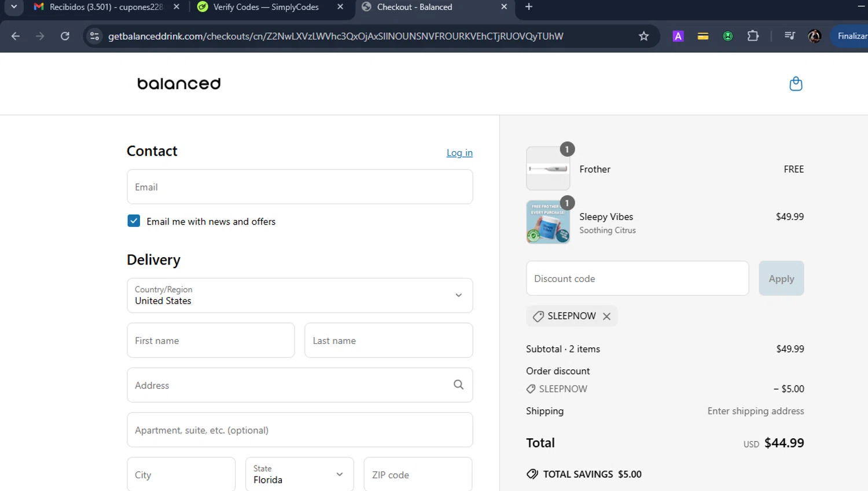Focus the ZIP code field

click(418, 474)
